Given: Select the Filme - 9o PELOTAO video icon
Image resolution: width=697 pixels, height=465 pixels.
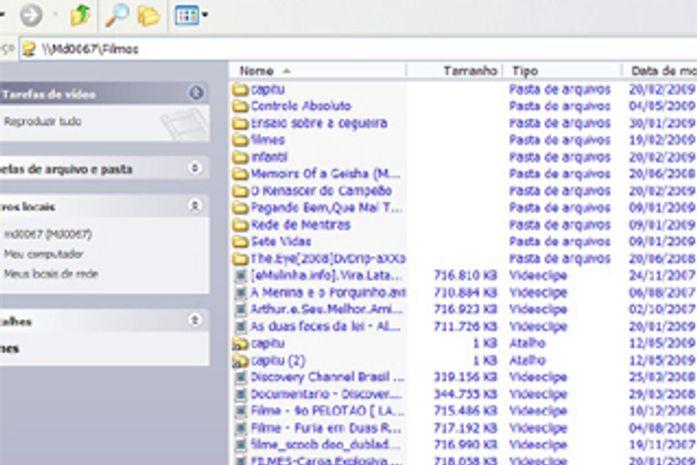Looking at the screenshot, I should click(x=240, y=411).
